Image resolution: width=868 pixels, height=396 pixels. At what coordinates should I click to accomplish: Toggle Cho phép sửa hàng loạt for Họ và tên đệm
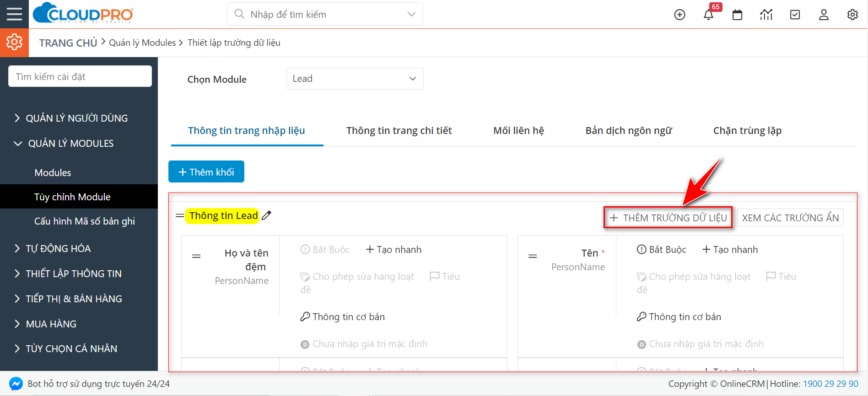point(357,277)
